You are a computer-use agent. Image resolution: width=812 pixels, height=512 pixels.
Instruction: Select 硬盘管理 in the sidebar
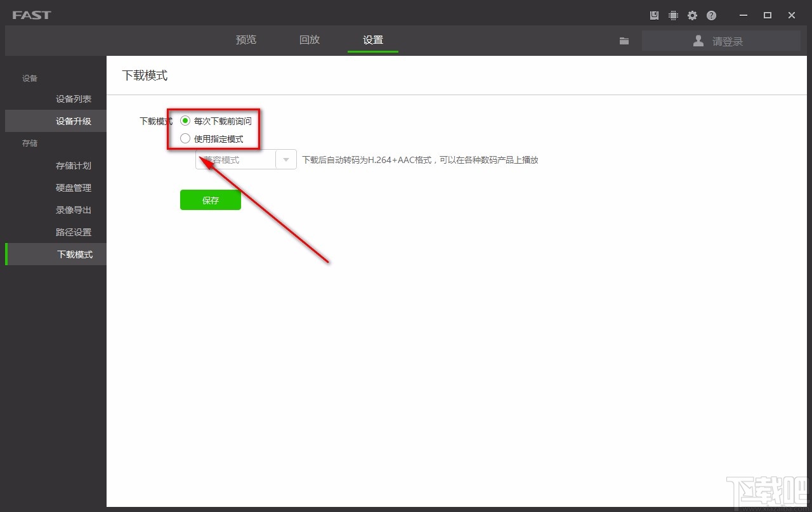[x=74, y=188]
